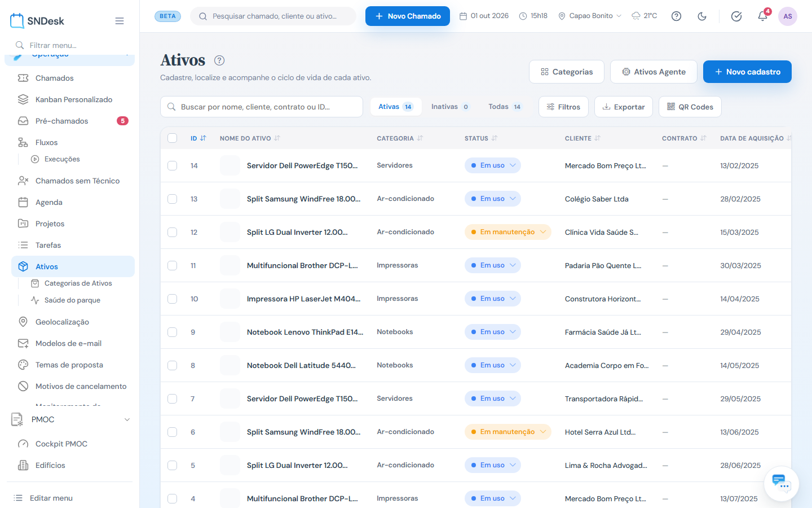The width and height of the screenshot is (812, 508).
Task: Open the Filtros button
Action: pyautogui.click(x=563, y=107)
